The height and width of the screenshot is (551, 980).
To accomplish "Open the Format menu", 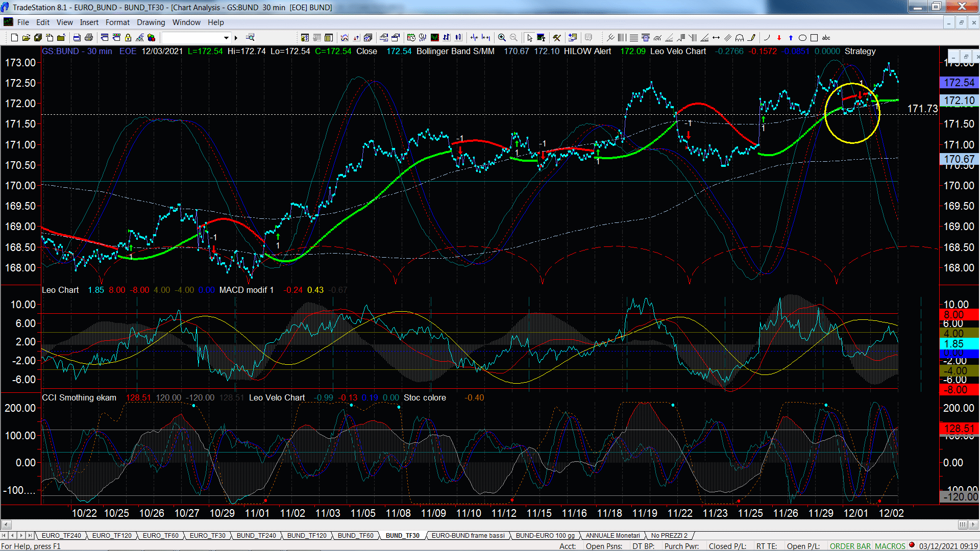I will click(x=117, y=22).
